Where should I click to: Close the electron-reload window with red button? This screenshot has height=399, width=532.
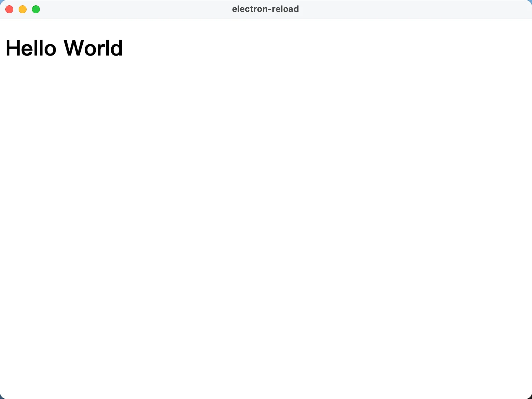[9, 9]
